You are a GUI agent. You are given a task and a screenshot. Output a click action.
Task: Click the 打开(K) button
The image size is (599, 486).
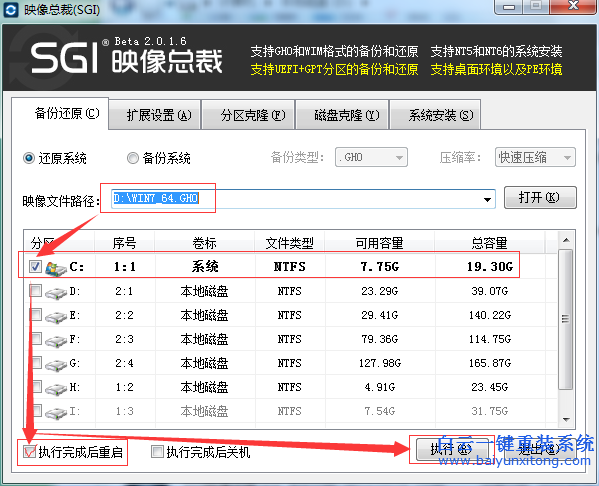pyautogui.click(x=540, y=198)
